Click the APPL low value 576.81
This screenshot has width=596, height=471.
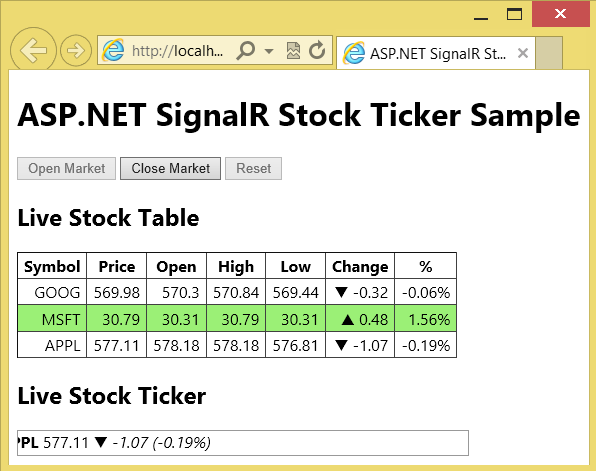click(x=295, y=345)
